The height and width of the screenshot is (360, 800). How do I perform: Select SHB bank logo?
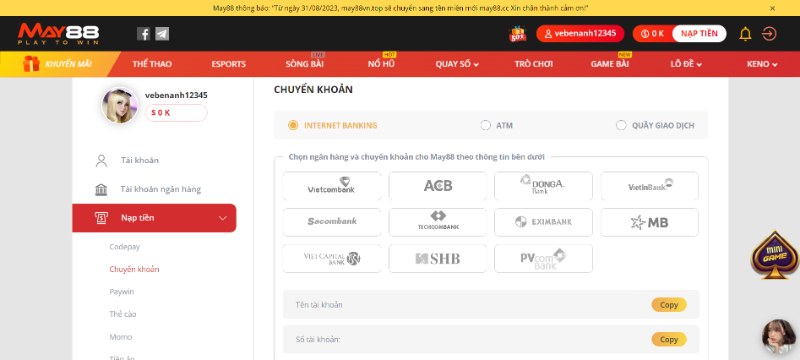438,259
